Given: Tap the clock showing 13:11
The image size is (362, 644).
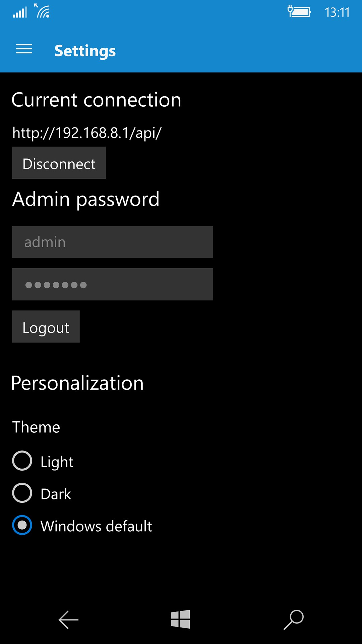Looking at the screenshot, I should (x=337, y=12).
